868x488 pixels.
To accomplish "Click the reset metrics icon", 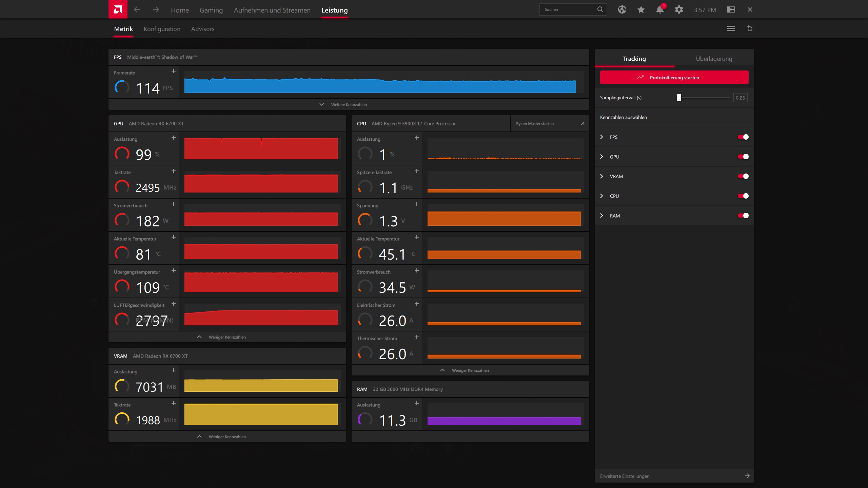I will [x=750, y=28].
